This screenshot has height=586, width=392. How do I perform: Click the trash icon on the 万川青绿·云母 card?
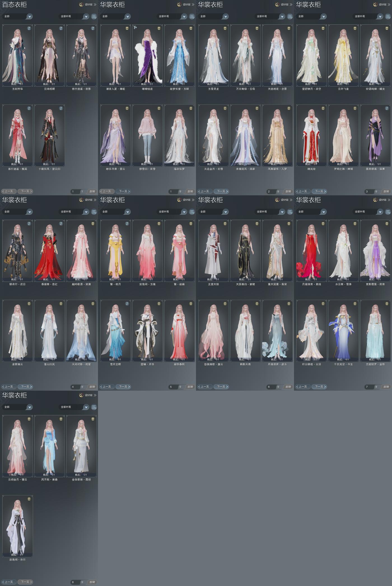click(257, 28)
